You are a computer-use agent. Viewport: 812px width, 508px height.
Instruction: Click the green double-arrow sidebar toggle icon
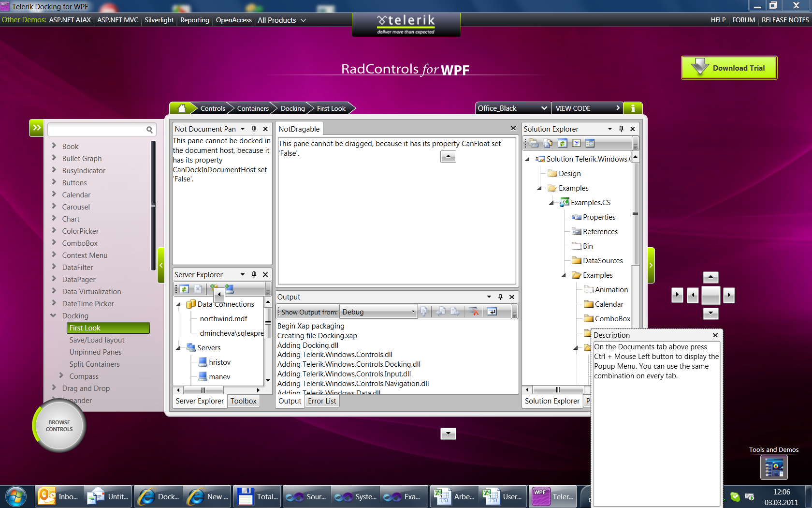(x=37, y=128)
